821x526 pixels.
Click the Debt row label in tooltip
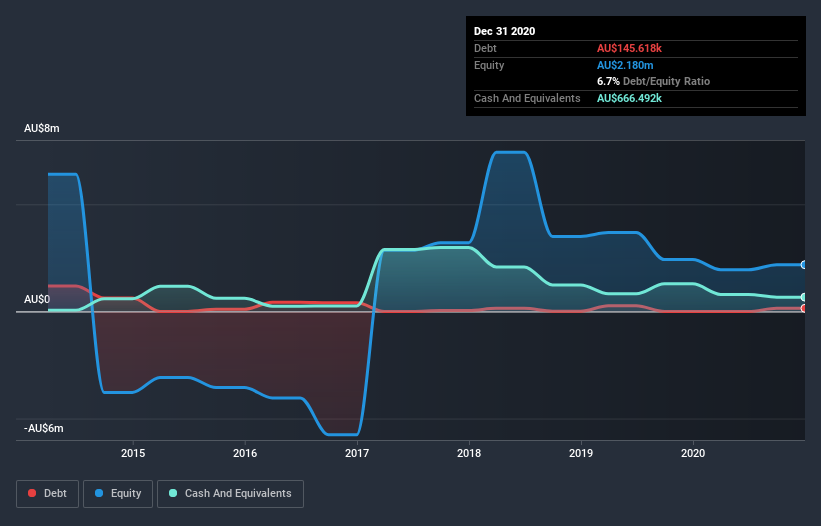[485, 48]
